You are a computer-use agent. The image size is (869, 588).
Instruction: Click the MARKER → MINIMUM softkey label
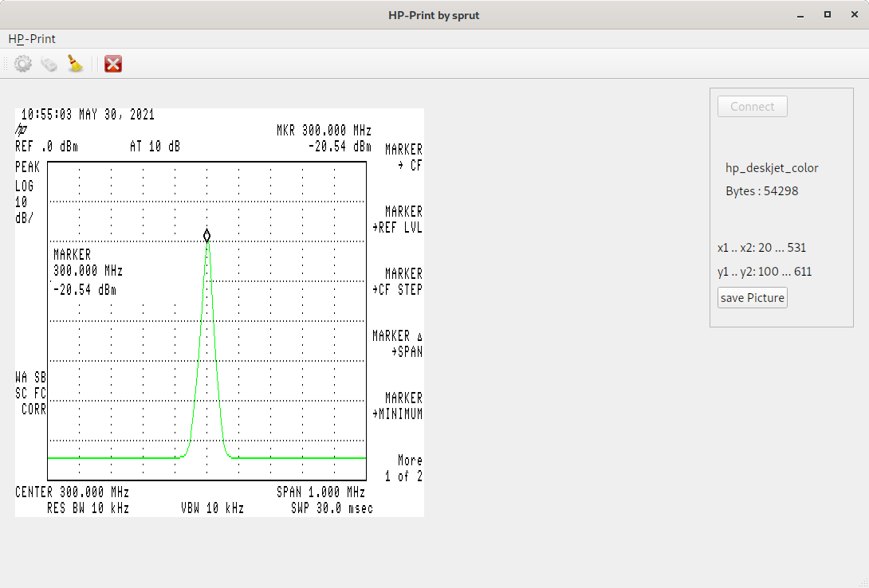point(398,406)
